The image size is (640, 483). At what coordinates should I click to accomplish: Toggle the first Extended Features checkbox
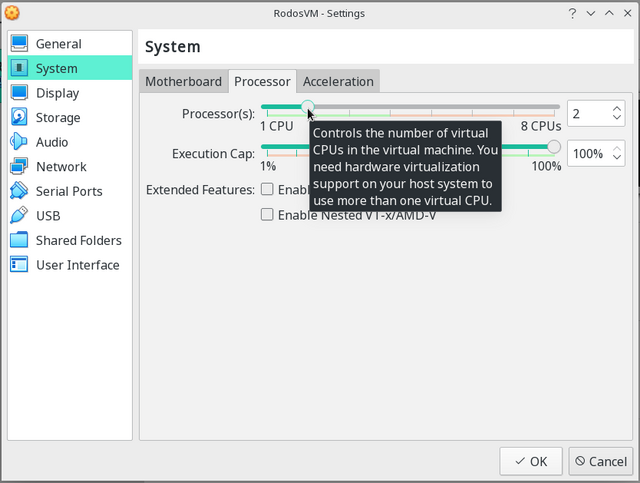pyautogui.click(x=267, y=190)
